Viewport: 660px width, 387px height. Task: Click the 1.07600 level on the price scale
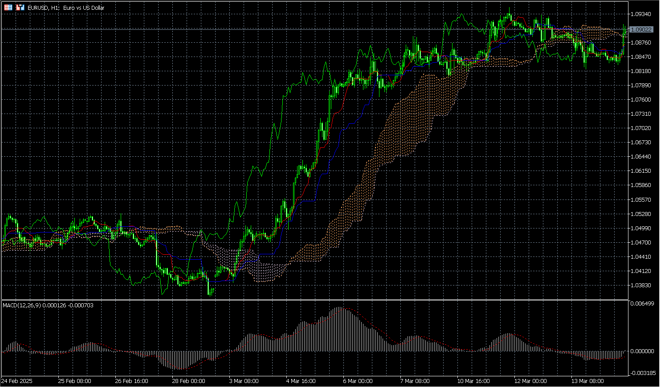[640, 100]
